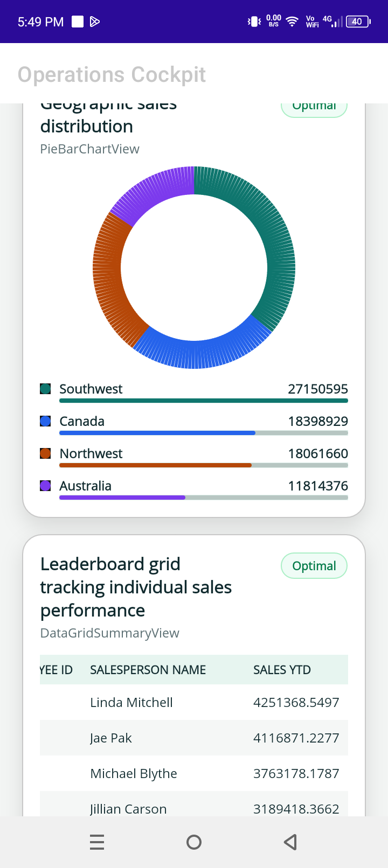Image resolution: width=388 pixels, height=868 pixels.
Task: Tap the VoWiFi status icon
Action: tap(312, 22)
